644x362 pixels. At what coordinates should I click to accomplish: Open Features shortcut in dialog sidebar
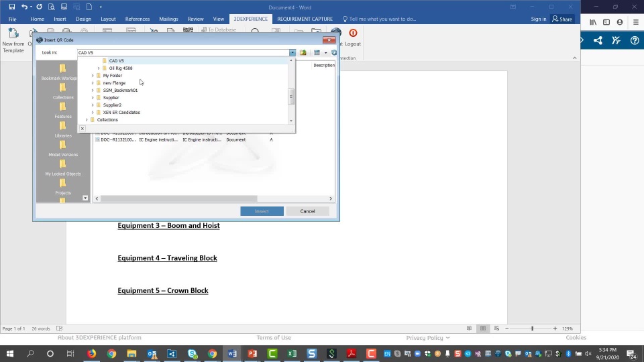tap(63, 110)
